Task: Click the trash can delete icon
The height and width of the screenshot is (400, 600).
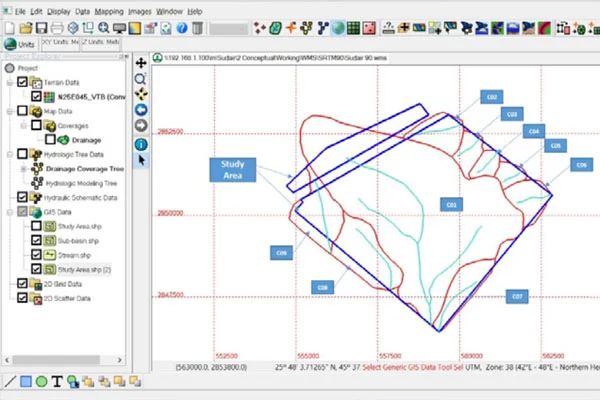Action: (x=197, y=28)
